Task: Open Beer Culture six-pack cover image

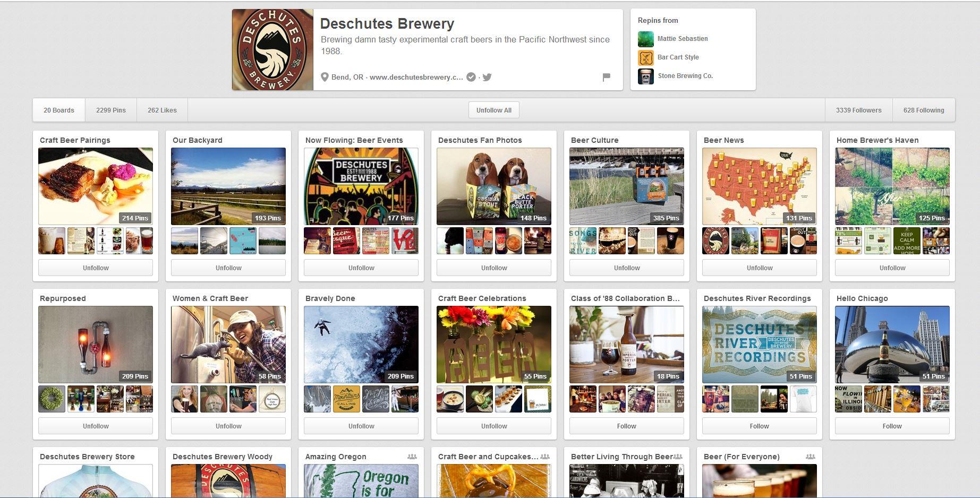Action: click(627, 186)
